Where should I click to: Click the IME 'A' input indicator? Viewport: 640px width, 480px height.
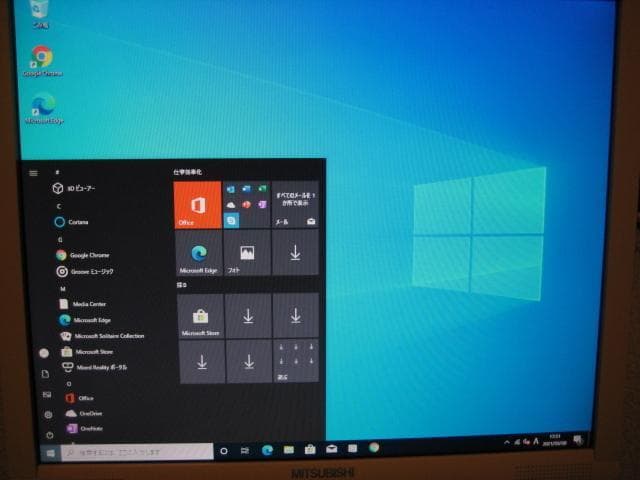click(x=536, y=441)
